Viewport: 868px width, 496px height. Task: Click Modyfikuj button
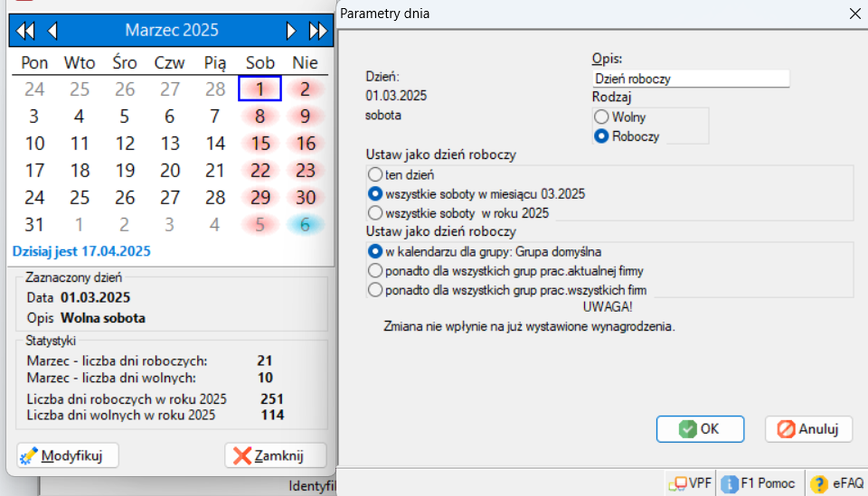68,455
